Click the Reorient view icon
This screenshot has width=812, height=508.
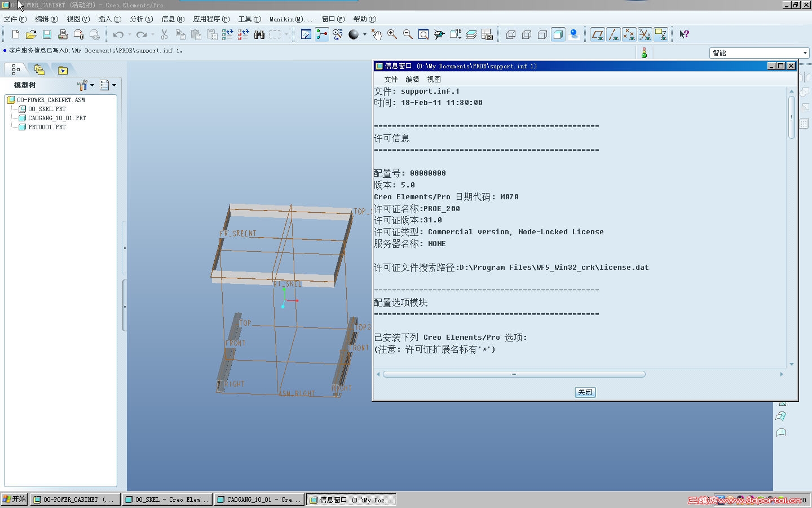pyautogui.click(x=439, y=34)
